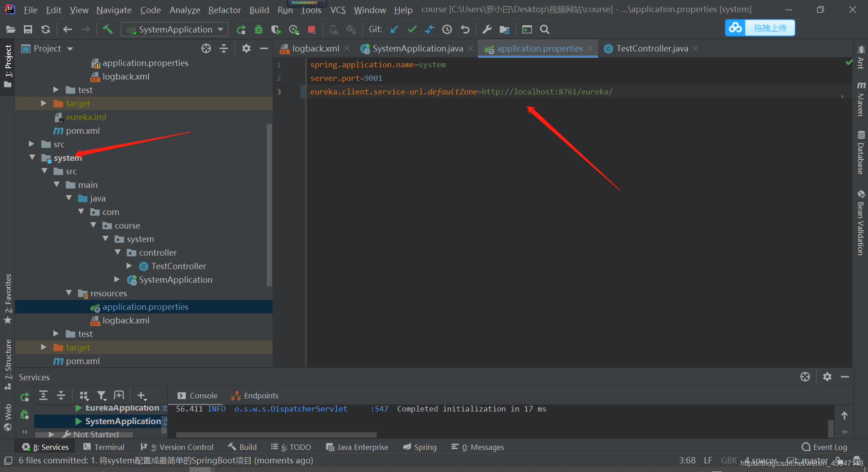This screenshot has height=472, width=868.
Task: Run with coverage shield icon
Action: point(276,30)
